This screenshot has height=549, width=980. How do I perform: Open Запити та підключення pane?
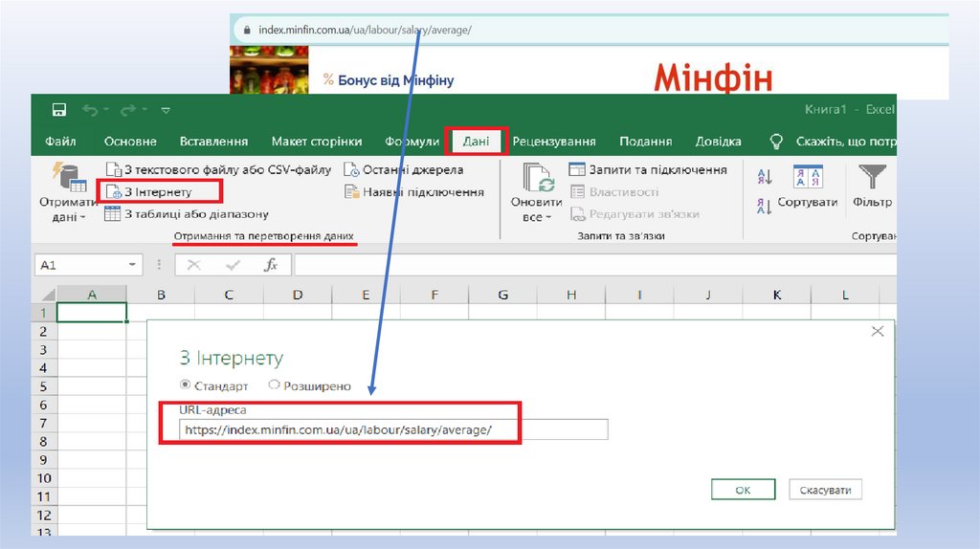click(648, 170)
